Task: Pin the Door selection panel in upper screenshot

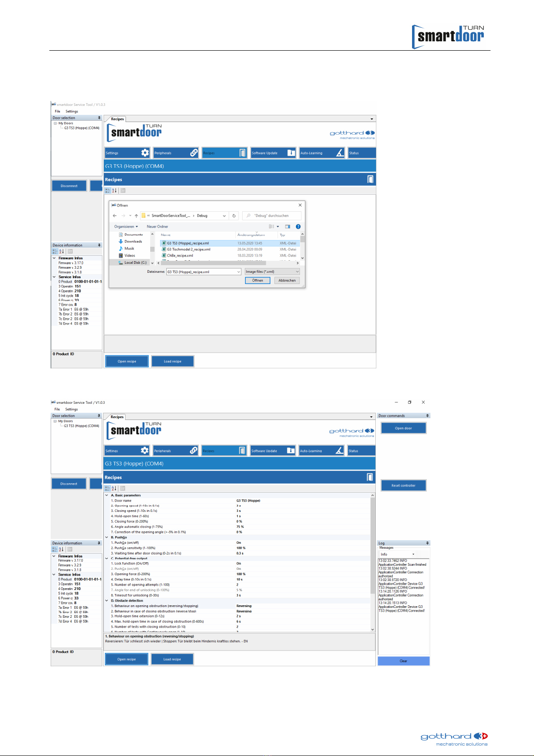Action: 99,118
